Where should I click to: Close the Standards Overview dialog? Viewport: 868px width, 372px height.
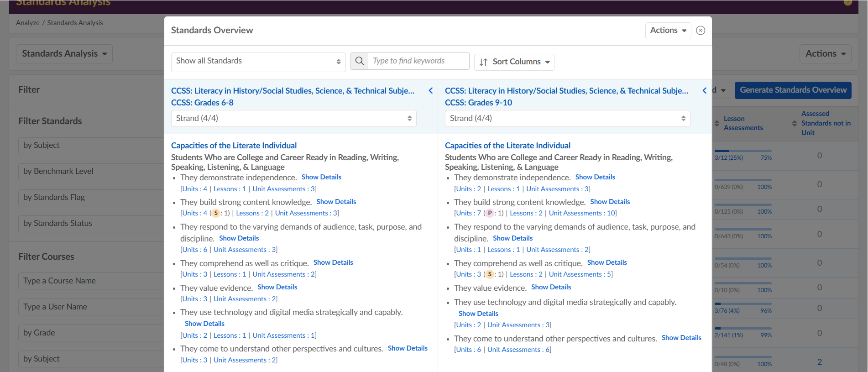click(x=701, y=31)
